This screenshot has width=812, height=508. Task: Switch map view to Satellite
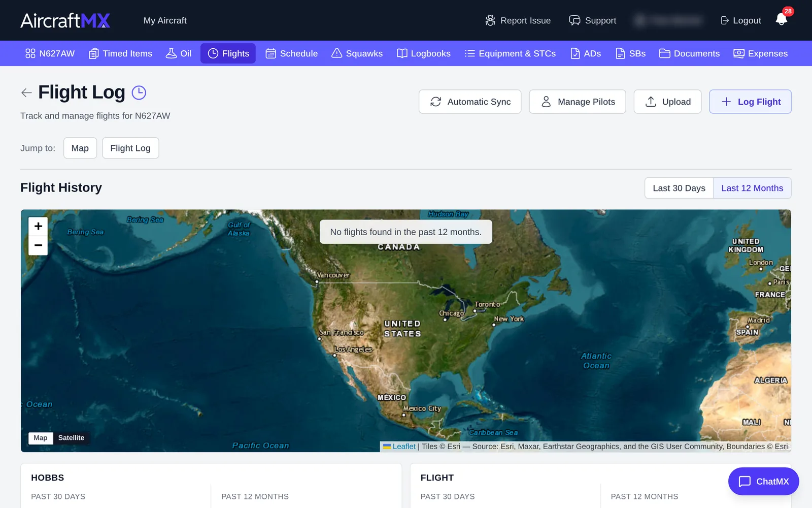pyautogui.click(x=71, y=438)
